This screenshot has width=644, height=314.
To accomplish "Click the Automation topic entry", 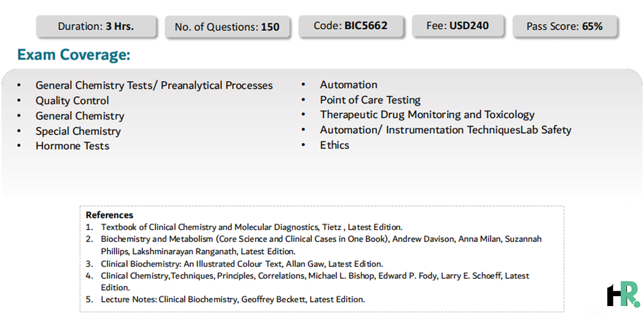I will 349,85.
